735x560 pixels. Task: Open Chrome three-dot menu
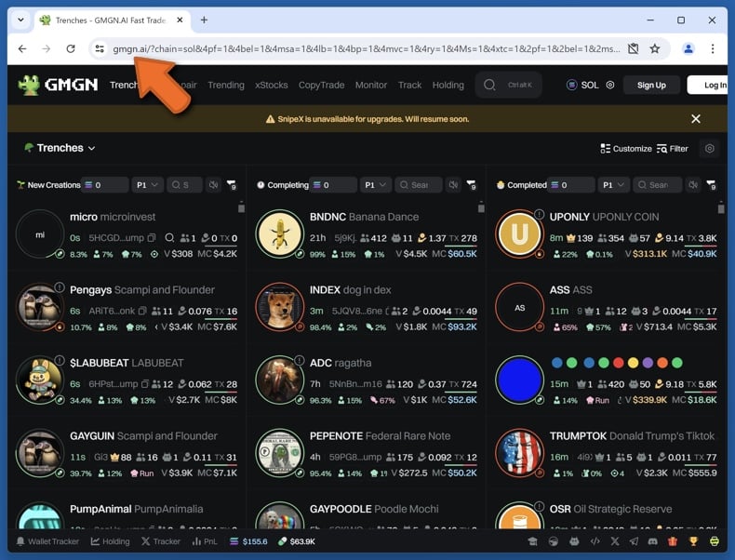713,48
